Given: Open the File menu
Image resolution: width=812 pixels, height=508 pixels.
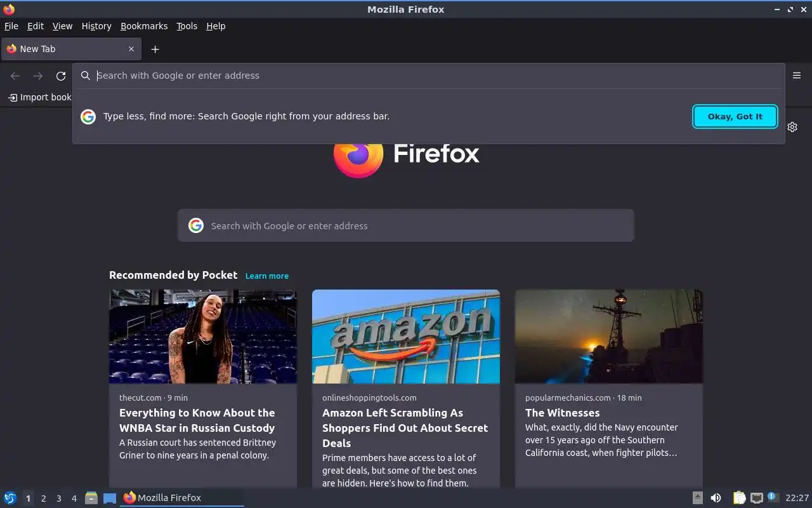Looking at the screenshot, I should coord(11,26).
